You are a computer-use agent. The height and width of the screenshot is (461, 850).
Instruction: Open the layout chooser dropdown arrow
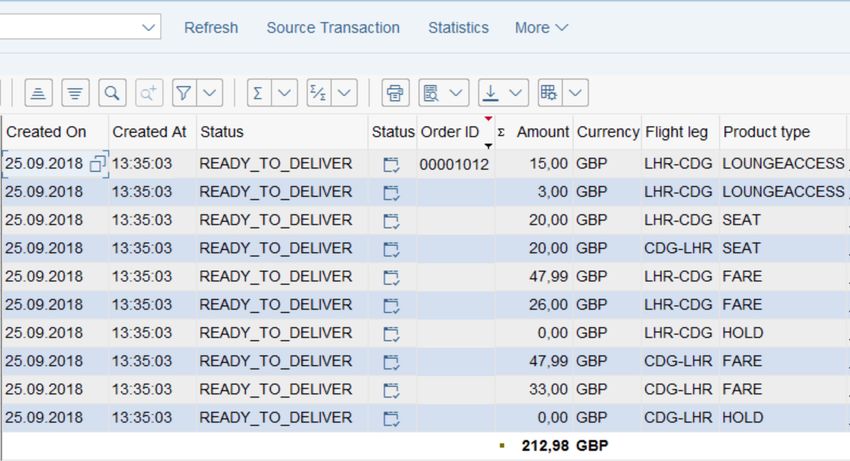pos(575,93)
